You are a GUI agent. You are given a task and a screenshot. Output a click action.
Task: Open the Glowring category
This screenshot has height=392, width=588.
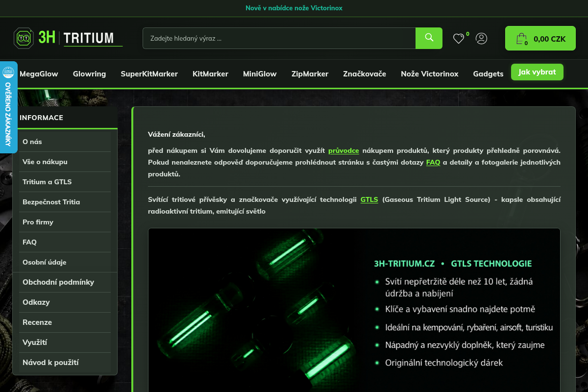89,74
